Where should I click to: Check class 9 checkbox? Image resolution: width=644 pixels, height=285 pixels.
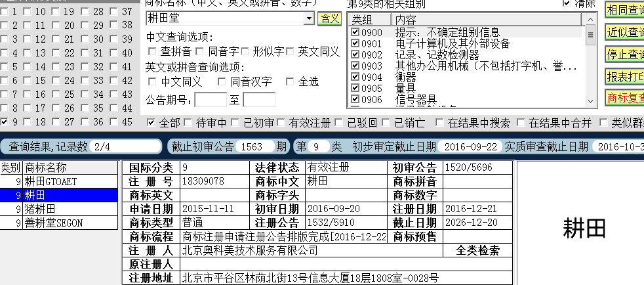click(4, 121)
